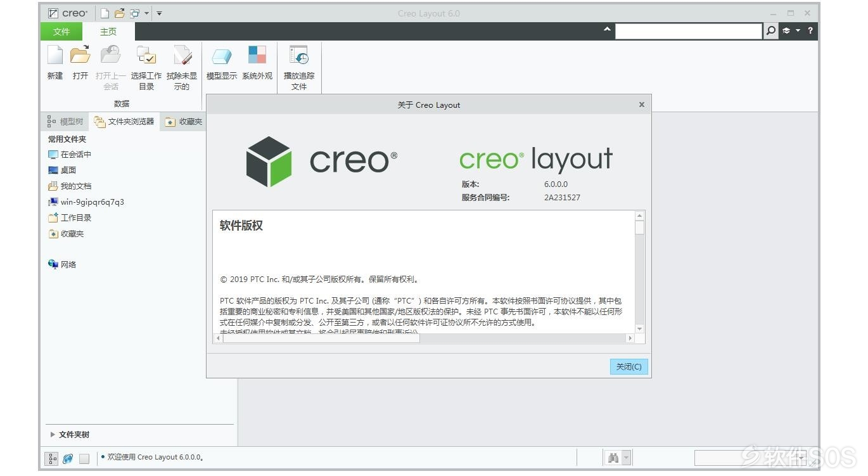Switch to the 收藏夹 navigator tab
The height and width of the screenshot is (476, 868).
click(184, 122)
